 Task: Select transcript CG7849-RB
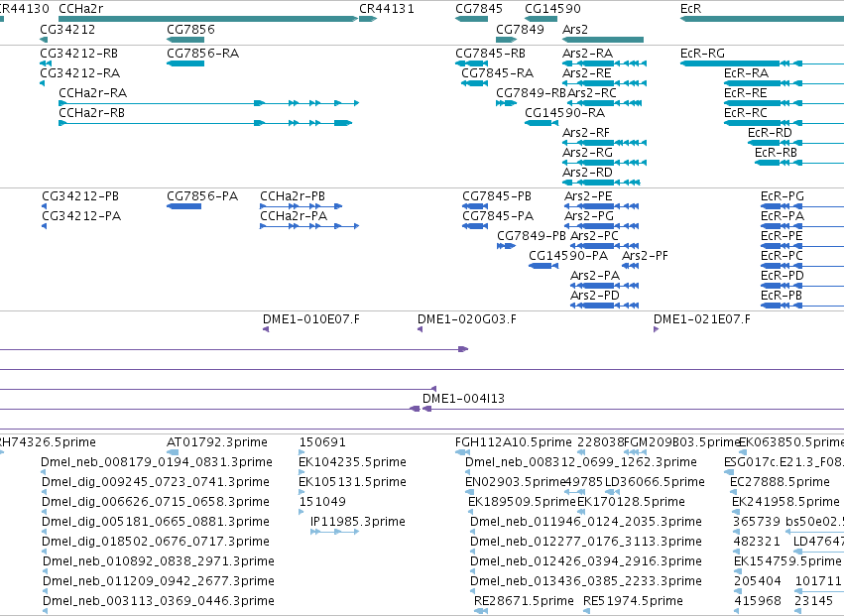(506, 103)
